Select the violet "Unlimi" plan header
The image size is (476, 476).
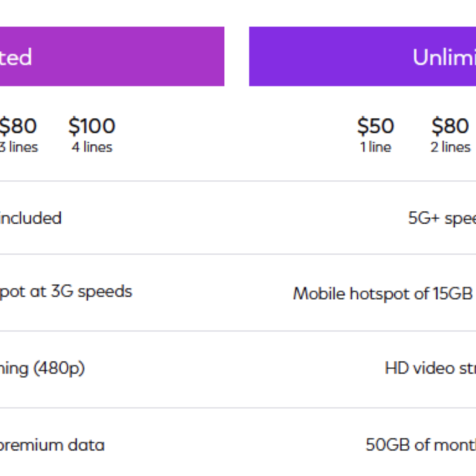tap(363, 56)
